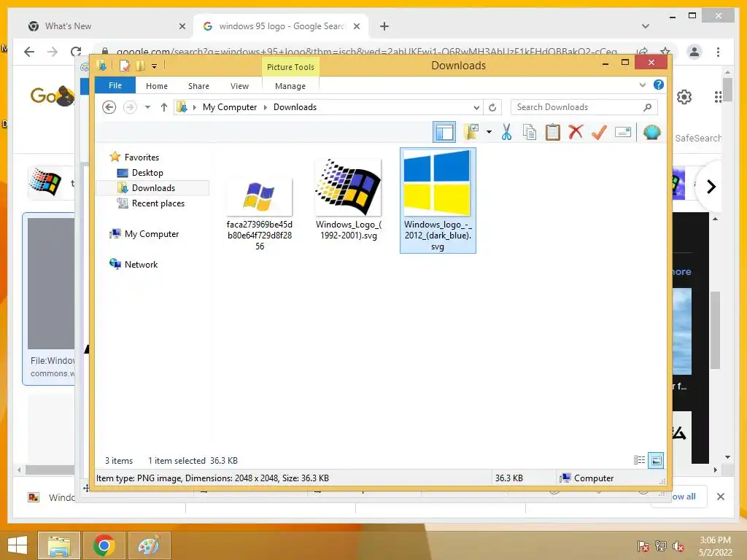Click the folder options icon with checkbox
This screenshot has height=560, width=747.
click(472, 132)
